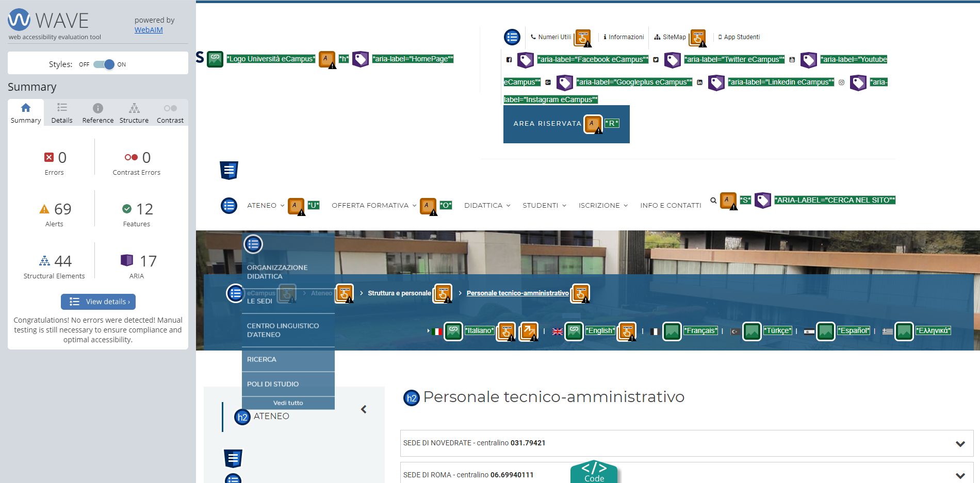
Task: Click the h2 heading icon beside ATENEO sidebar
Action: pos(242,417)
